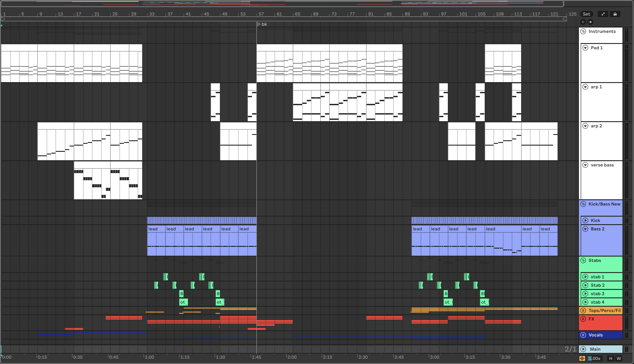This screenshot has height=364, width=634.
Task: Toggle the orange audio waveform button
Action: (x=582, y=358)
